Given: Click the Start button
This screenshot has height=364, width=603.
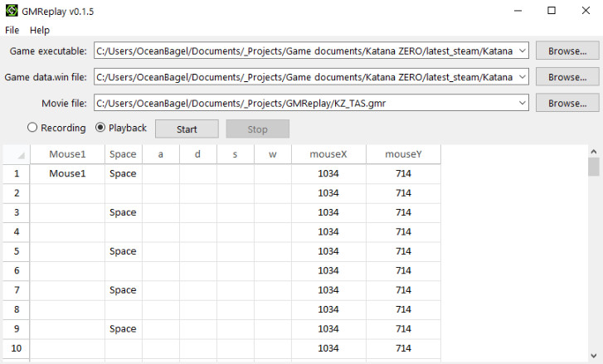Looking at the screenshot, I should tap(187, 129).
